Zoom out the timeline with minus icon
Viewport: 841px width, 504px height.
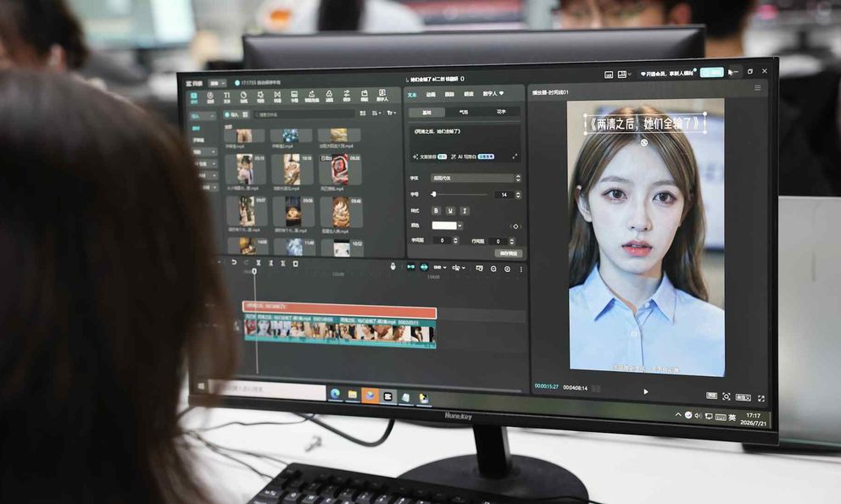[x=493, y=269]
